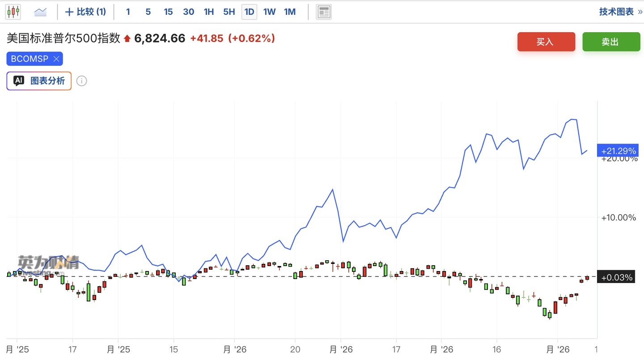Select the 1W interval
This screenshot has width=644, height=360.
[269, 12]
